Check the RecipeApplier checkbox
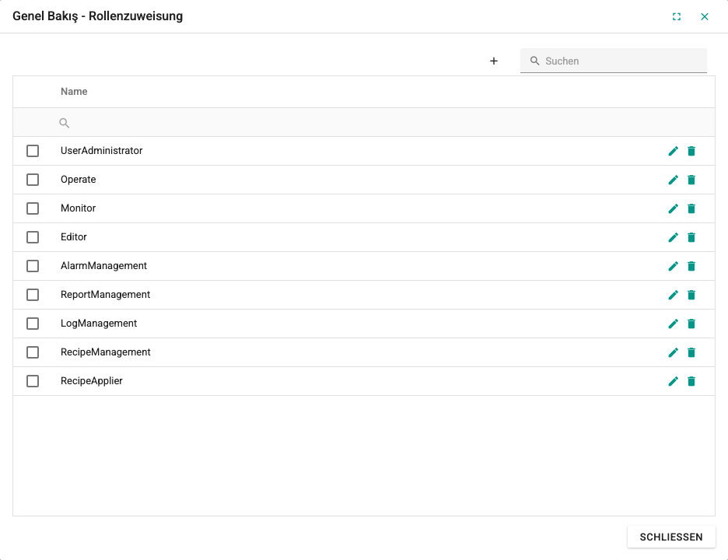This screenshot has height=560, width=728. [33, 381]
